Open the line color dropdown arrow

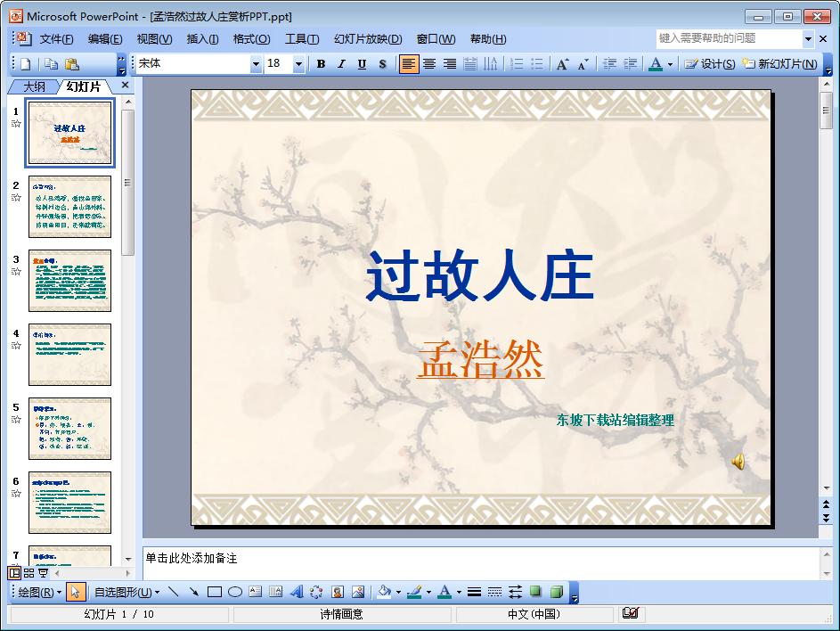click(x=429, y=592)
